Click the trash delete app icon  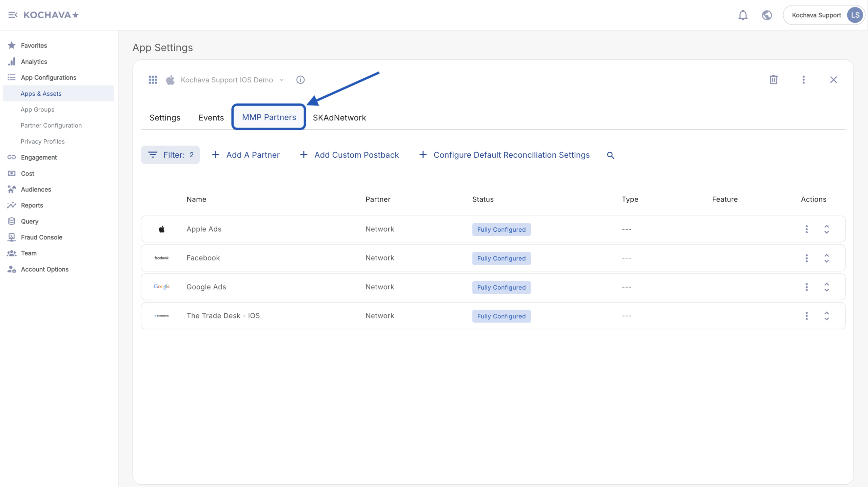[x=773, y=80]
